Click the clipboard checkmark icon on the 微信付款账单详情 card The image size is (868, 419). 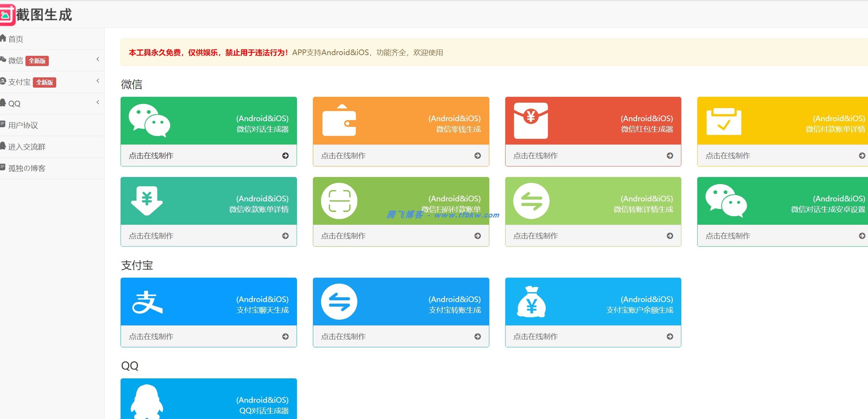click(x=724, y=122)
